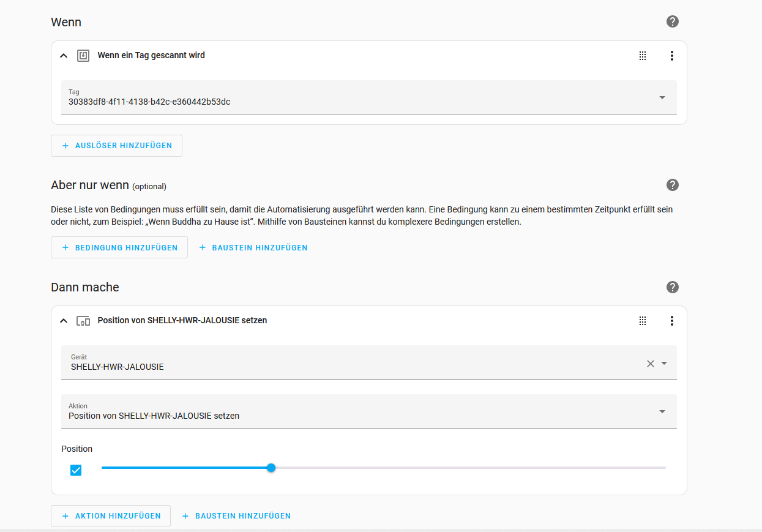
Task: Click the device icon in action header
Action: click(x=83, y=321)
